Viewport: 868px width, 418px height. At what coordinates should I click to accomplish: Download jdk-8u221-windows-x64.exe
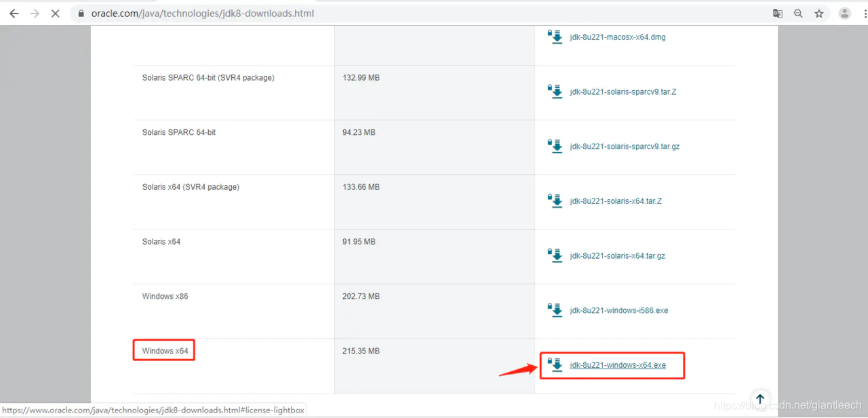618,365
